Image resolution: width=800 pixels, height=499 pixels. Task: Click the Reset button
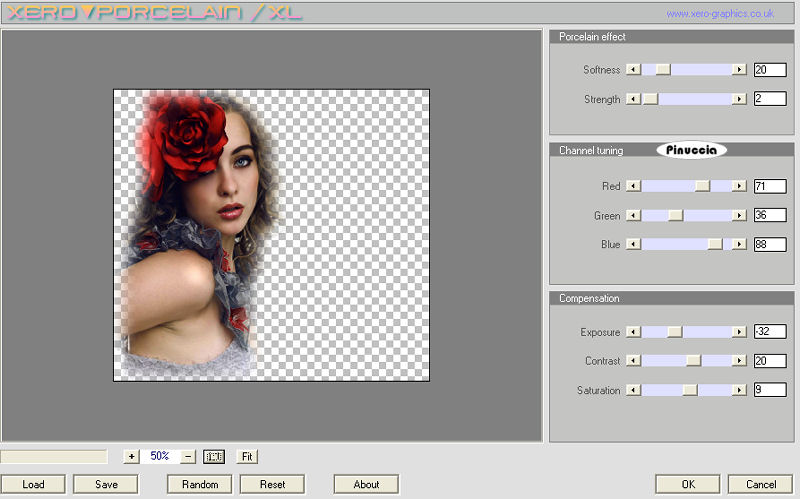[x=272, y=484]
